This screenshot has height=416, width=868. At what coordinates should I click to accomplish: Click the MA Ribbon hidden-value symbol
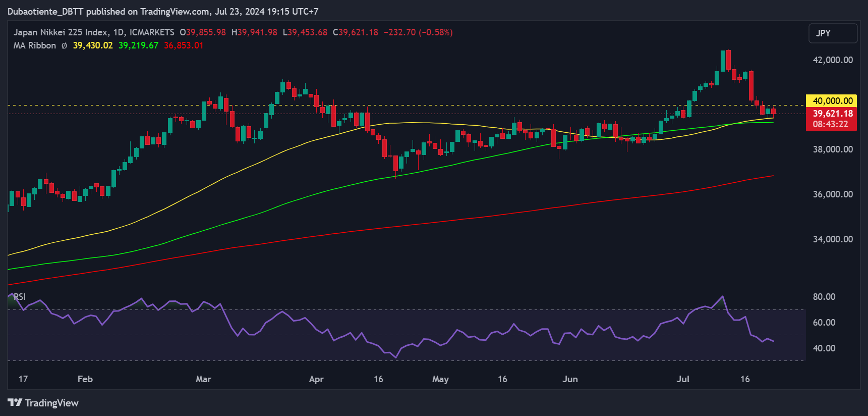point(64,45)
